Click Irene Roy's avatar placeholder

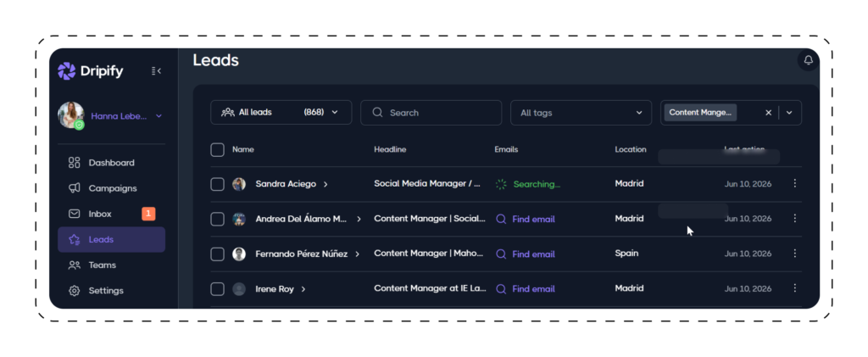click(x=238, y=289)
